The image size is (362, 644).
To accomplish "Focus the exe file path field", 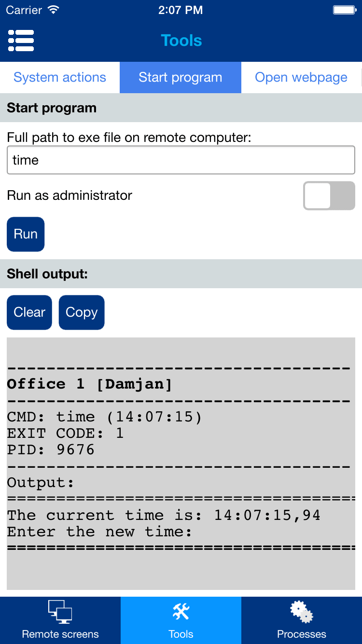I will pyautogui.click(x=181, y=160).
